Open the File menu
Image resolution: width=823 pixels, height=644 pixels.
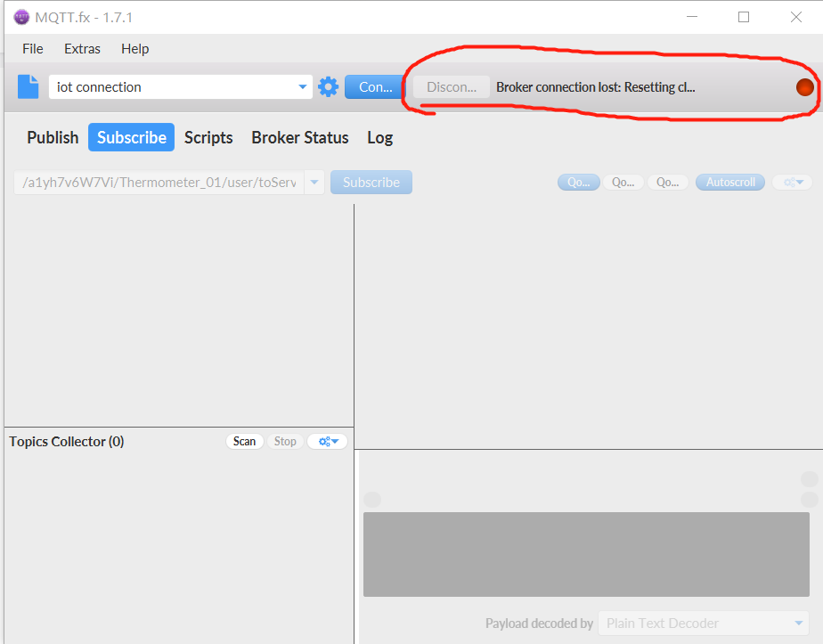[33, 49]
